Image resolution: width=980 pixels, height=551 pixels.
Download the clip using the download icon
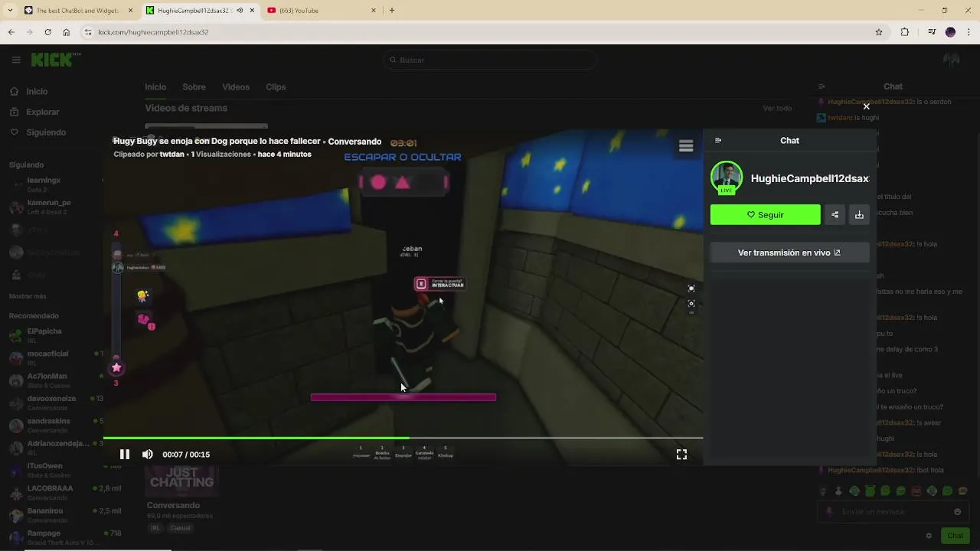(x=859, y=215)
